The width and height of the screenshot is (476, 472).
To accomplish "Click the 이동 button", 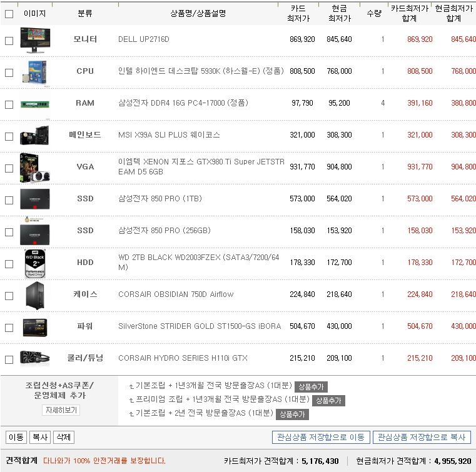I will (16, 437).
